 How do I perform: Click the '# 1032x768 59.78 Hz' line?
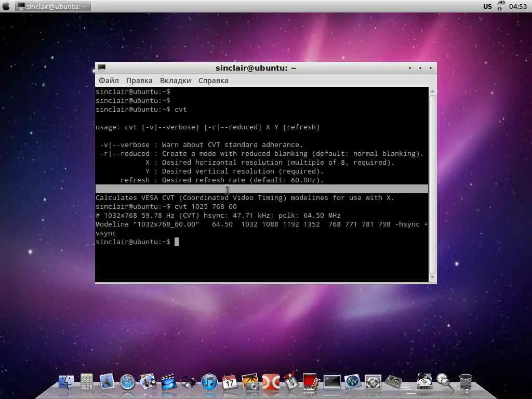218,216
